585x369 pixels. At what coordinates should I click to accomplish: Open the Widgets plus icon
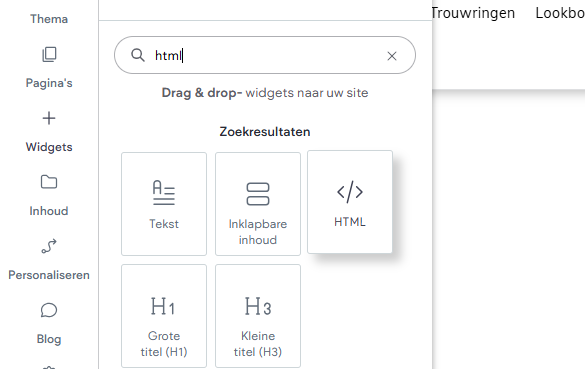tap(49, 118)
